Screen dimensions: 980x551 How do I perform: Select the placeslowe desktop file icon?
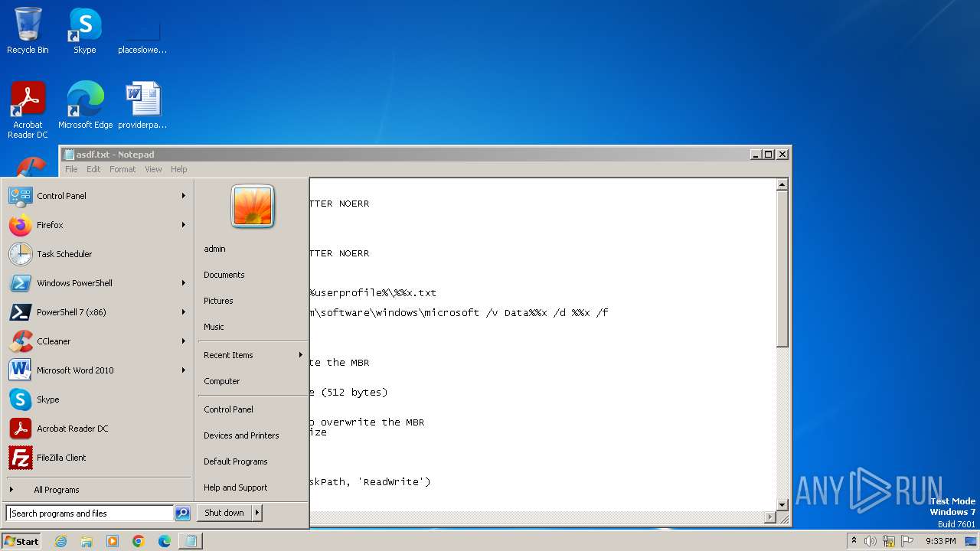pyautogui.click(x=142, y=31)
